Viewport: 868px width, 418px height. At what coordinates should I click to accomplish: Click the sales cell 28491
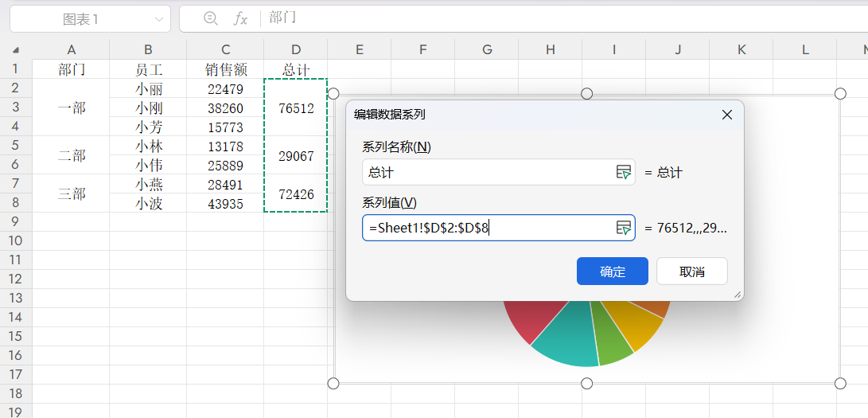tap(225, 184)
